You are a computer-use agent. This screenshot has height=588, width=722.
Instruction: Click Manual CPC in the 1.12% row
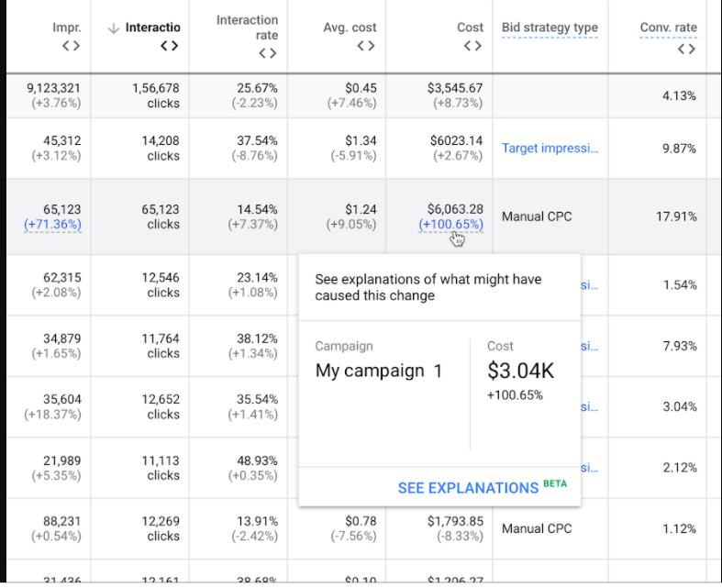(x=537, y=528)
